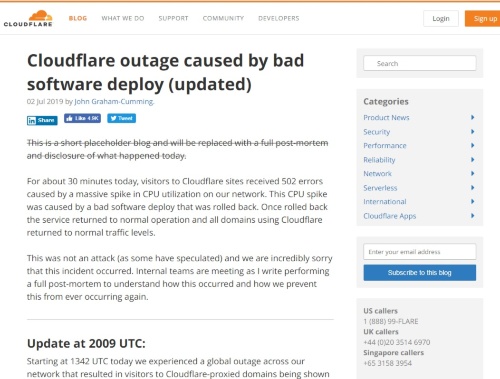Image resolution: width=500 pixels, height=379 pixels.
Task: Expand arrow beside Product News
Action: [472, 117]
